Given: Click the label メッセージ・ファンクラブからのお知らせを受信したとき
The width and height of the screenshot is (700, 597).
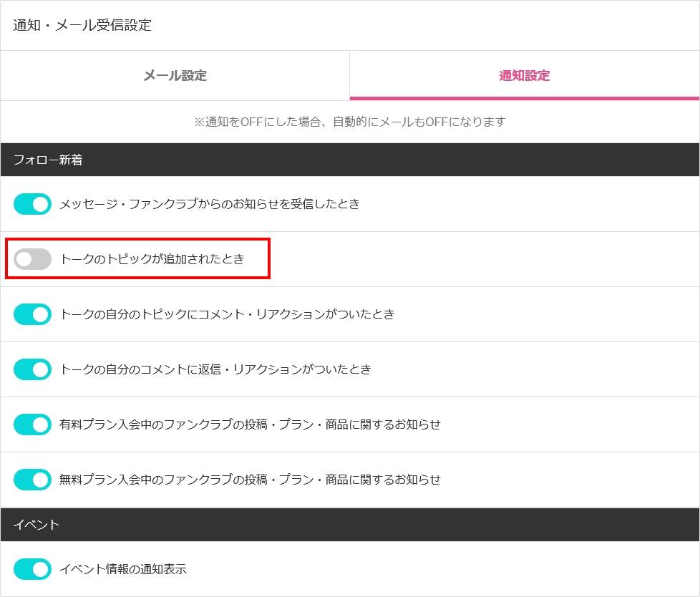Looking at the screenshot, I should 210,204.
